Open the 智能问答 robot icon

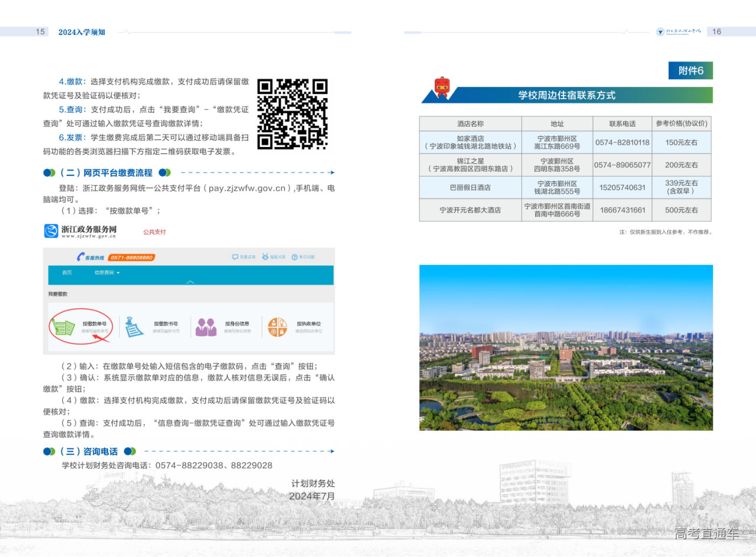click(265, 258)
